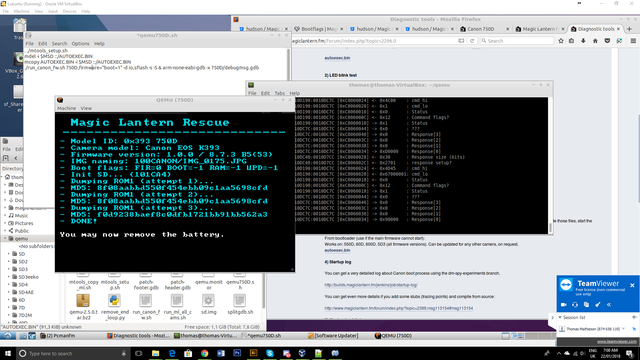Click www.teamviewer.com link
This screenshot has width=640, height=360.
617,342
